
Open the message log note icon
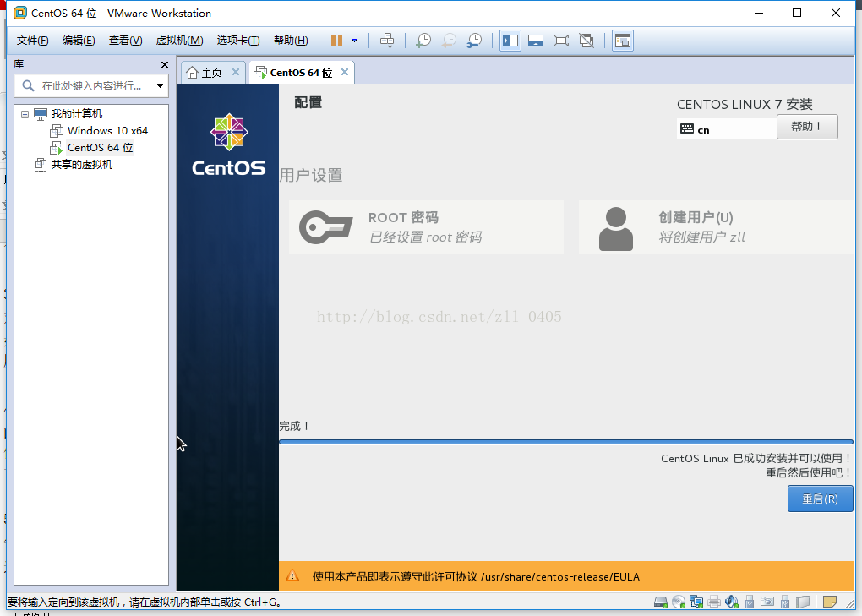(830, 602)
